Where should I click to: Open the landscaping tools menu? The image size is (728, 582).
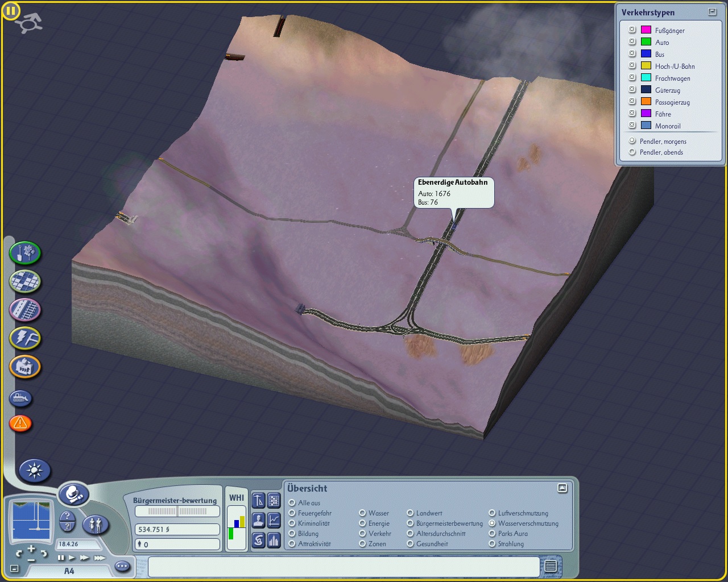[25, 253]
